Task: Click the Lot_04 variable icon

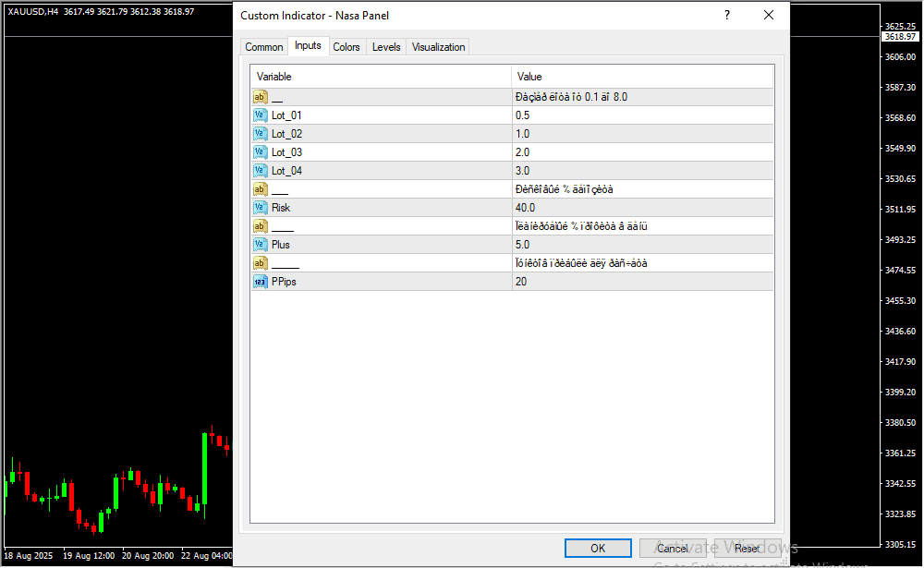Action: pyautogui.click(x=260, y=171)
